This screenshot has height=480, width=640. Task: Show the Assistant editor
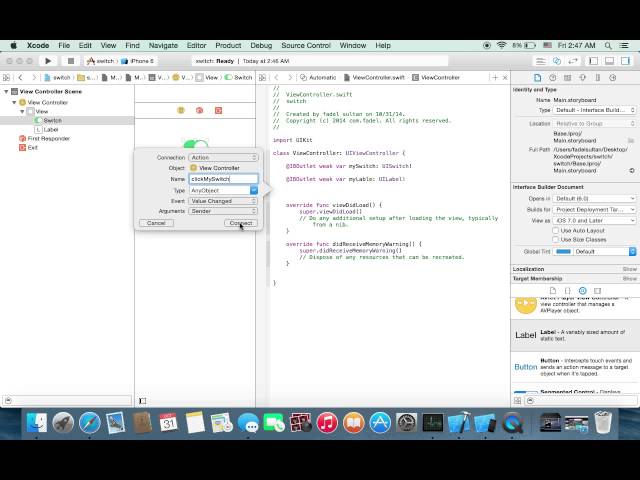click(x=557, y=61)
